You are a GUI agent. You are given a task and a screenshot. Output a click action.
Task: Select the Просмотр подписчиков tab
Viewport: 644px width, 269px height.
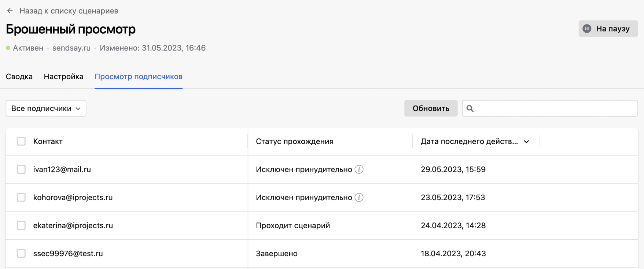click(x=138, y=77)
